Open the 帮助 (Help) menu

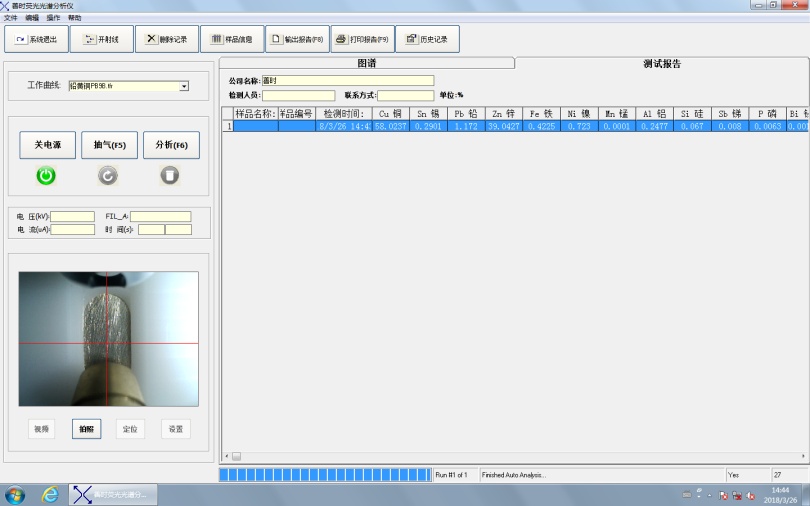click(x=74, y=18)
